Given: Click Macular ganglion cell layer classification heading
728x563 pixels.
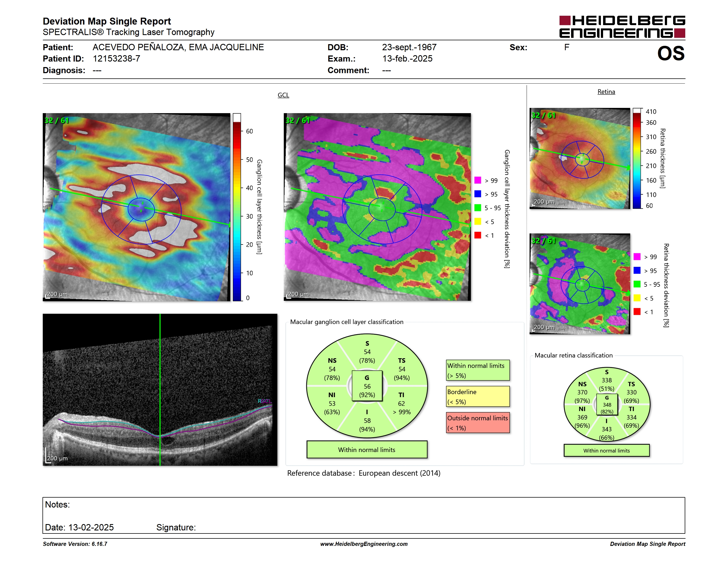Looking at the screenshot, I should click(347, 322).
